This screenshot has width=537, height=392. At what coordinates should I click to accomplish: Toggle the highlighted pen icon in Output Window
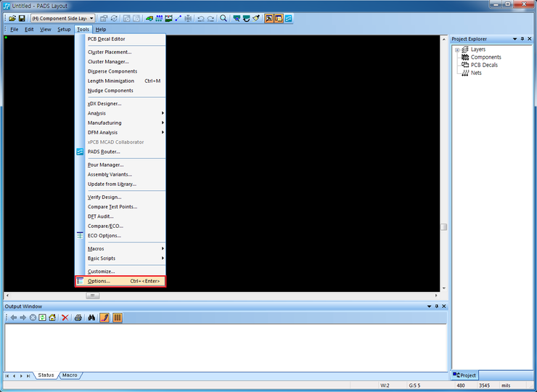pos(104,318)
